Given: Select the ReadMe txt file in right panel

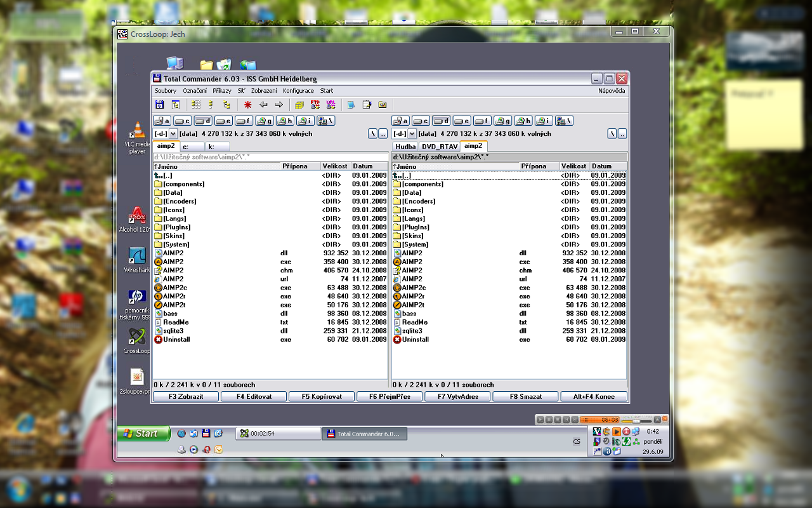Looking at the screenshot, I should pos(416,323).
